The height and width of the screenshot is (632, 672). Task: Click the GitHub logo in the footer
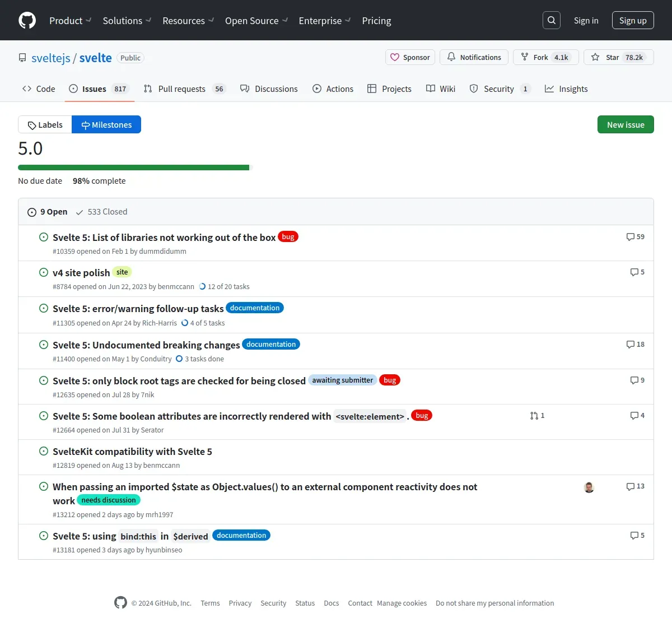tap(120, 602)
